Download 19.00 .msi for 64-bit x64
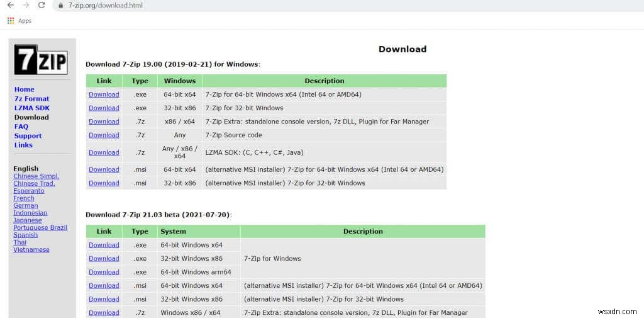Image resolution: width=644 pixels, height=318 pixels. coord(104,169)
